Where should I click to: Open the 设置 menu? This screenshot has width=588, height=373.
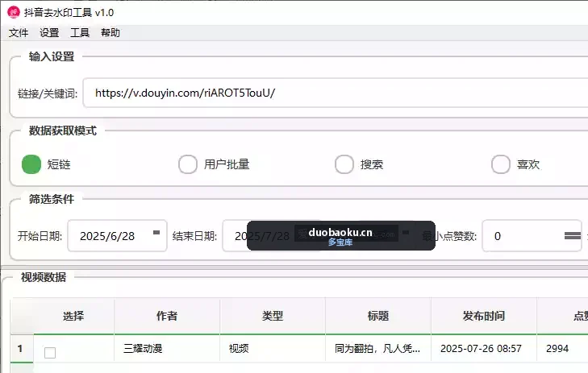pyautogui.click(x=49, y=33)
